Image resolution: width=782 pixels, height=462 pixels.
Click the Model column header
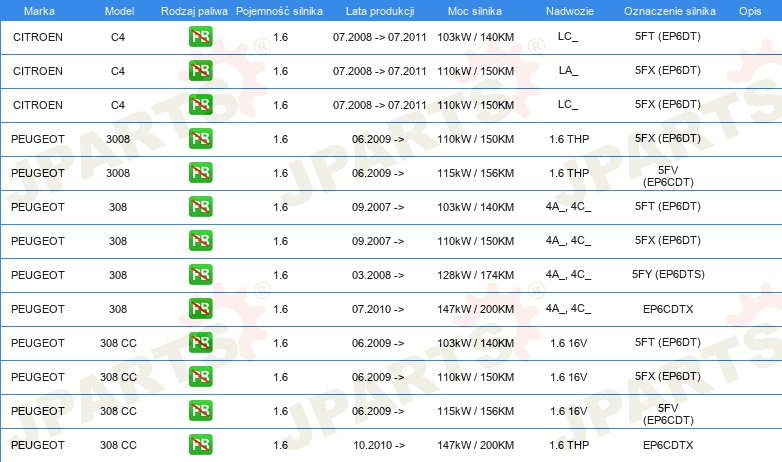point(119,11)
